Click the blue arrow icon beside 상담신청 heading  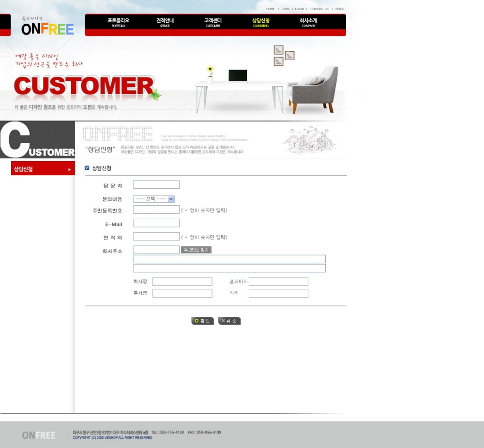coord(87,168)
